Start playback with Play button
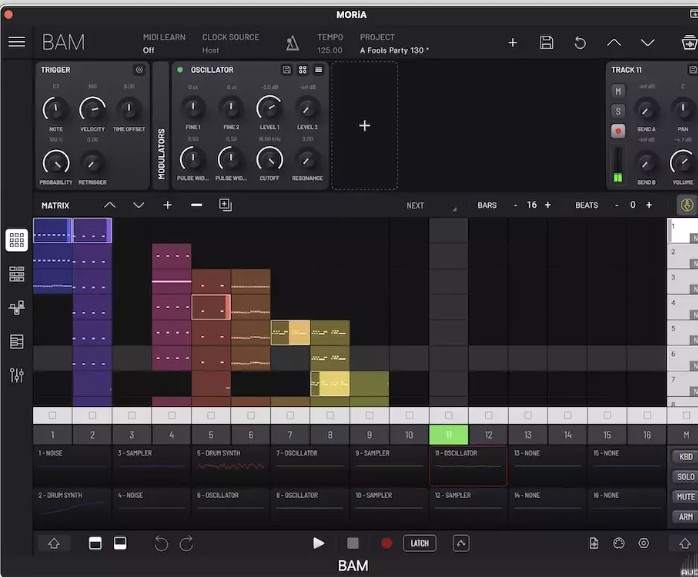The width and height of the screenshot is (698, 577). pos(318,543)
